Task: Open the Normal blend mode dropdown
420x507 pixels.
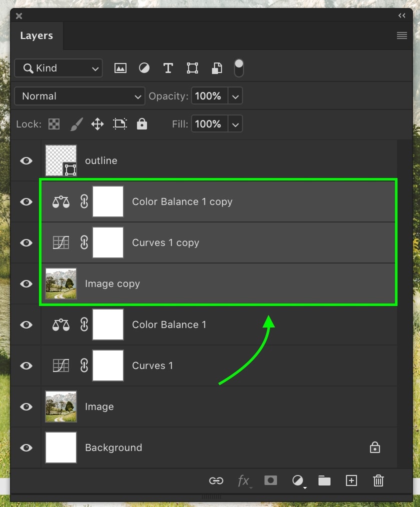Action: (80, 96)
